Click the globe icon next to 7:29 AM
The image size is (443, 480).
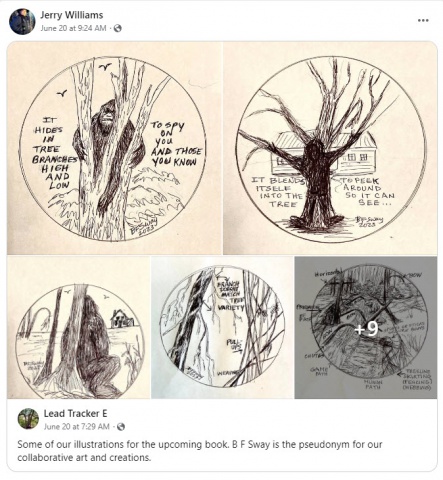121,427
